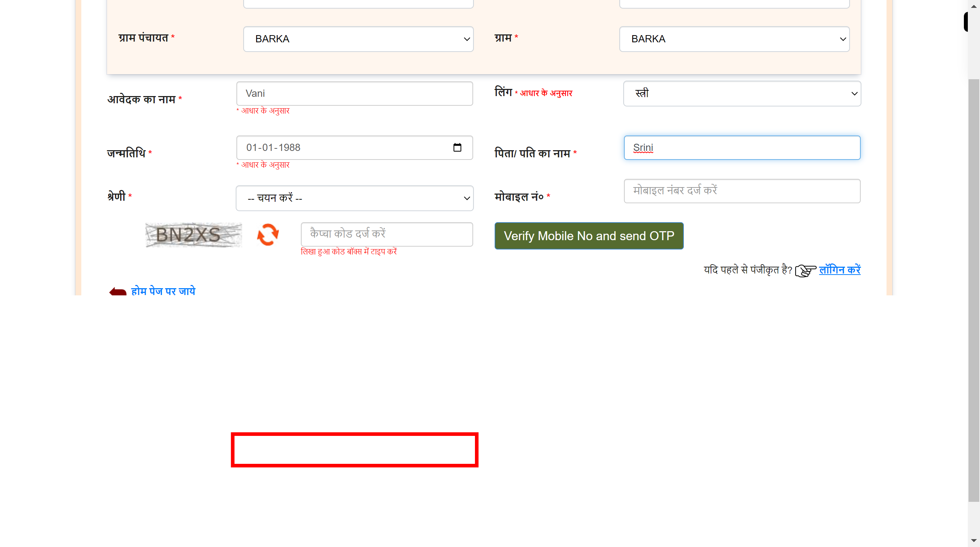Click the लिखा हुआ कोड बॉक्स में टाइप करें hint
Image resolution: width=980 pixels, height=547 pixels.
349,252
